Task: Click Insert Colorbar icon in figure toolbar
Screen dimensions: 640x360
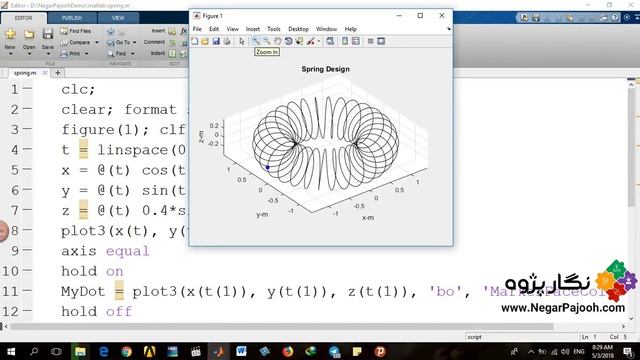Action: [x=345, y=41]
